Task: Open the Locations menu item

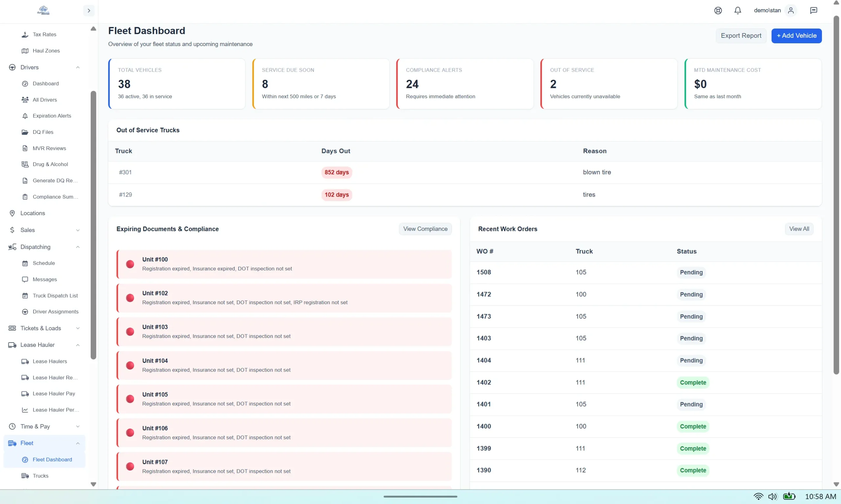Action: (33, 213)
